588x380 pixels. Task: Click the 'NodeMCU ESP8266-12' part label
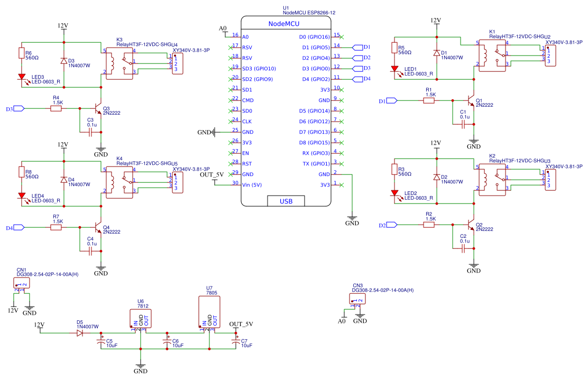click(309, 13)
